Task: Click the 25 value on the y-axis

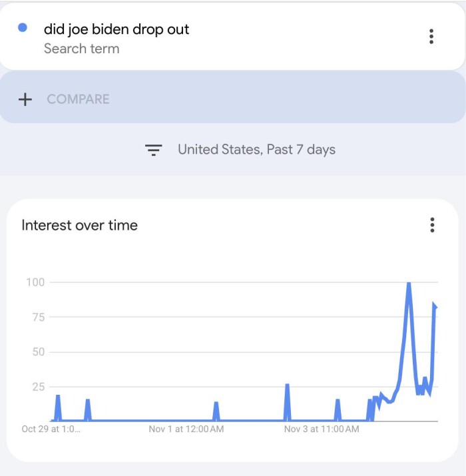Action: [38, 386]
